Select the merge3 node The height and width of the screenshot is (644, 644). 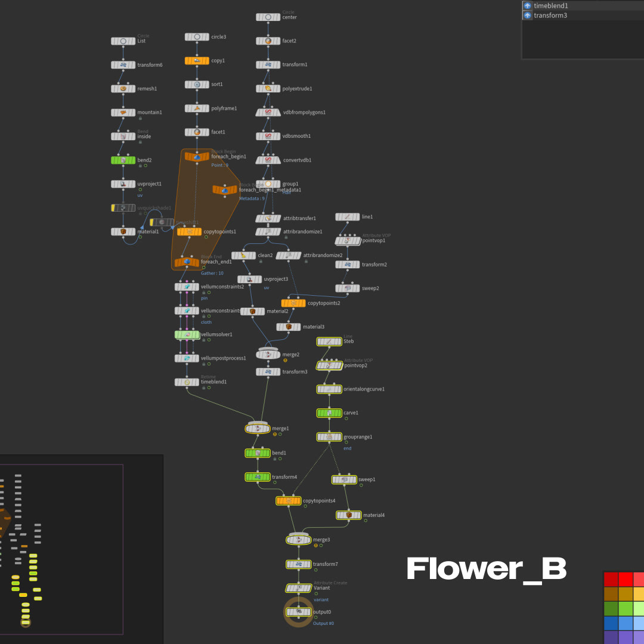click(x=298, y=540)
